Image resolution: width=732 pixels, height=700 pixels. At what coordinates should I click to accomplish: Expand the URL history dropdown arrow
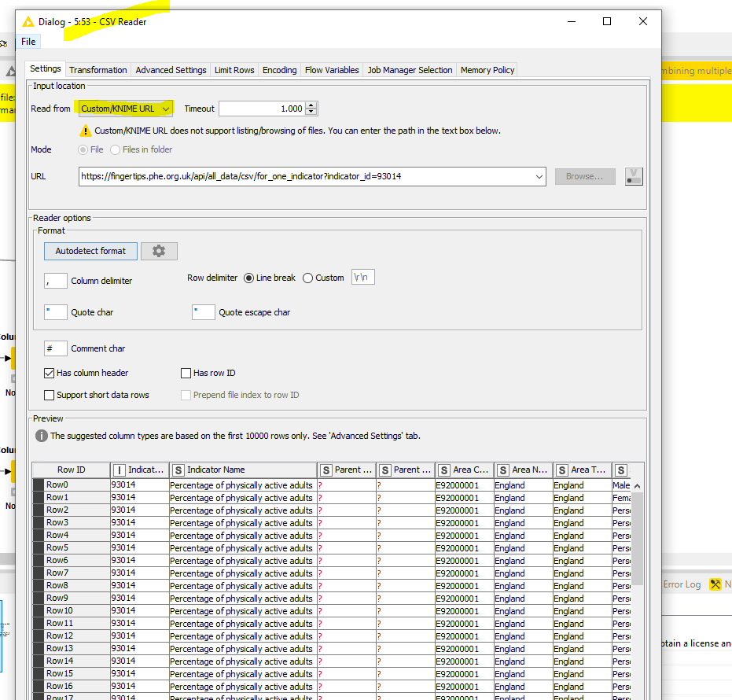click(539, 177)
